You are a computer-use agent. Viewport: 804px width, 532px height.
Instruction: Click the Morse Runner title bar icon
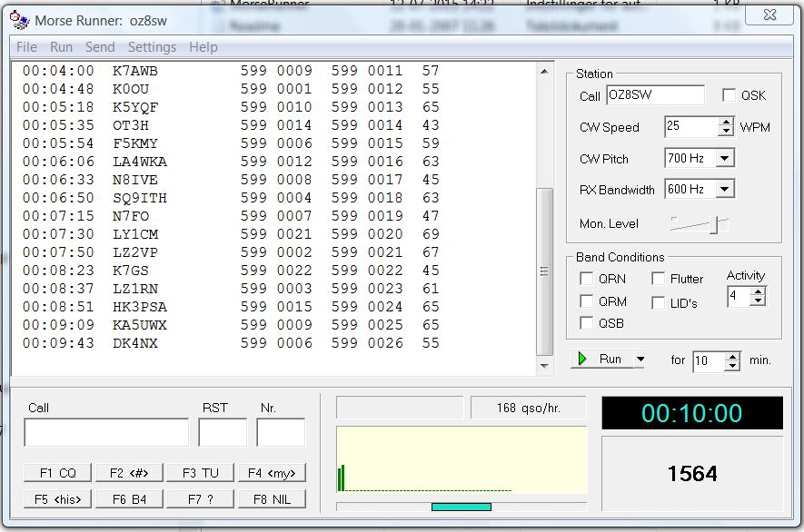(x=18, y=20)
